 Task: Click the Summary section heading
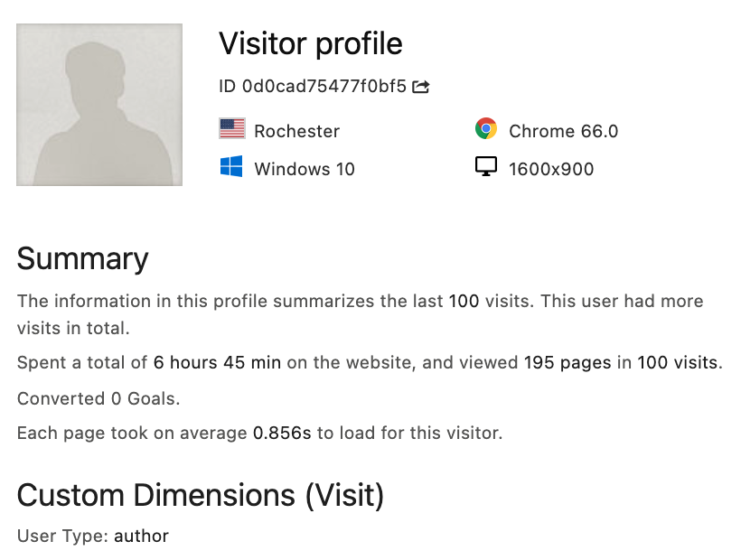tap(82, 259)
